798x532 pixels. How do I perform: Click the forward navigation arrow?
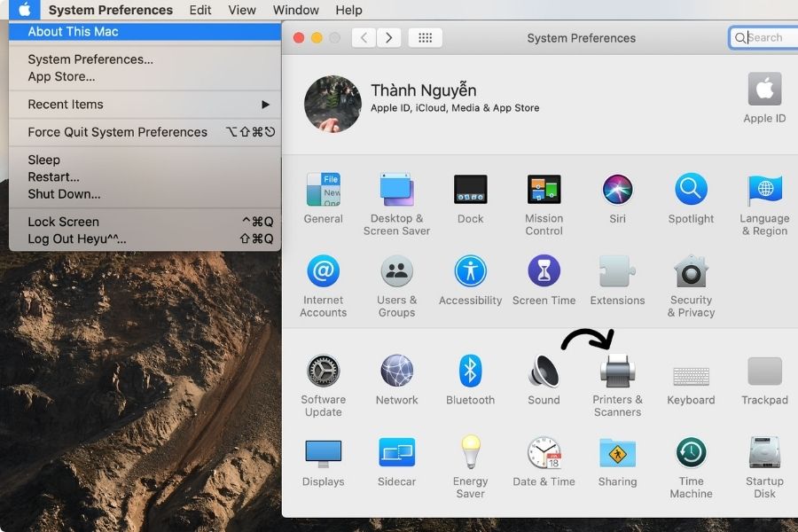pos(389,37)
